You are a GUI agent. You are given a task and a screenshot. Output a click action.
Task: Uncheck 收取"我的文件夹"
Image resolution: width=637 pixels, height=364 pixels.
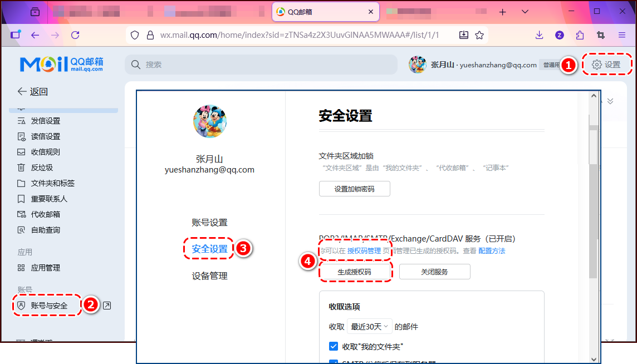pos(333,346)
